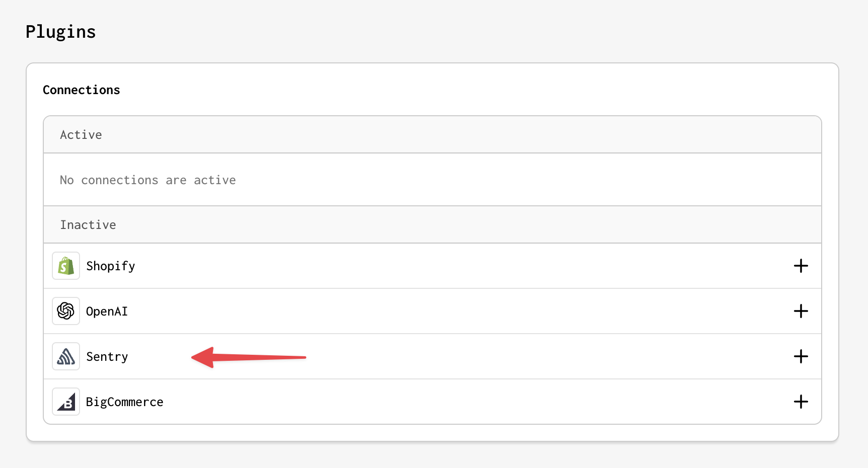Click the red arrow pointing at Sentry
The width and height of the screenshot is (868, 468).
coord(249,357)
